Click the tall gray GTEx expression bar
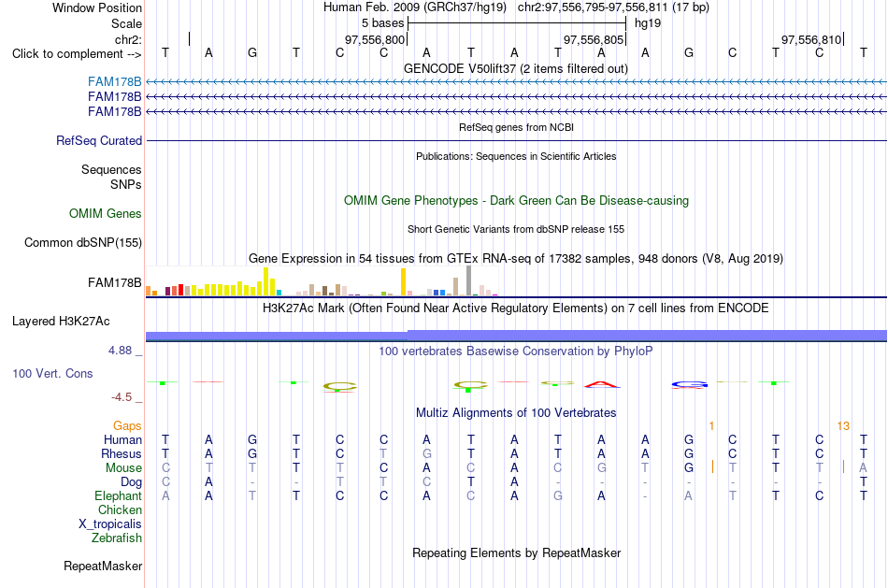 pos(468,281)
